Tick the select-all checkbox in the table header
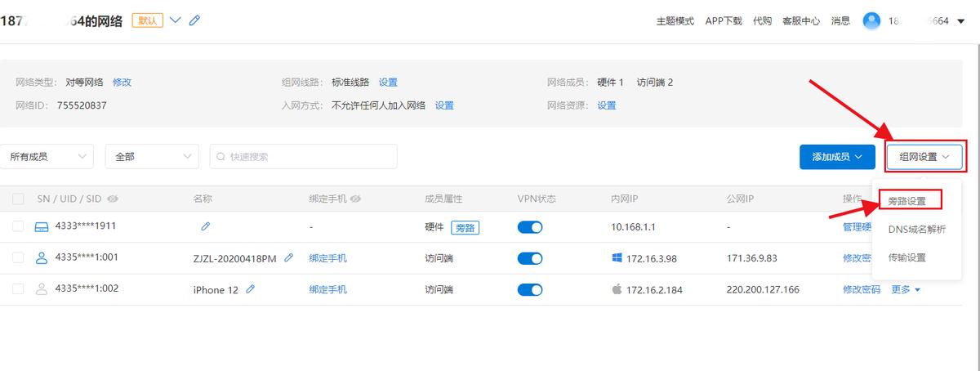This screenshot has height=371, width=980. pyautogui.click(x=18, y=199)
